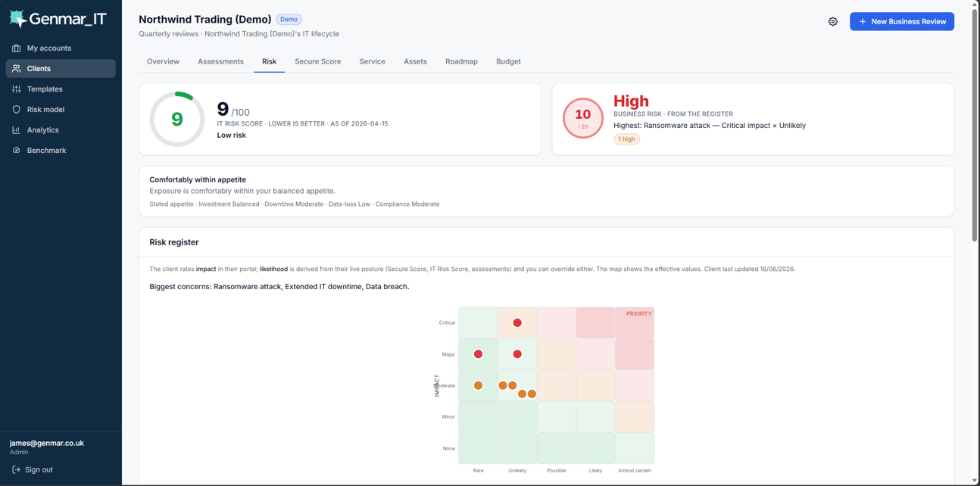Screen dimensions: 980x486
Task: Click the Demo badge beside client name
Action: [x=289, y=20]
